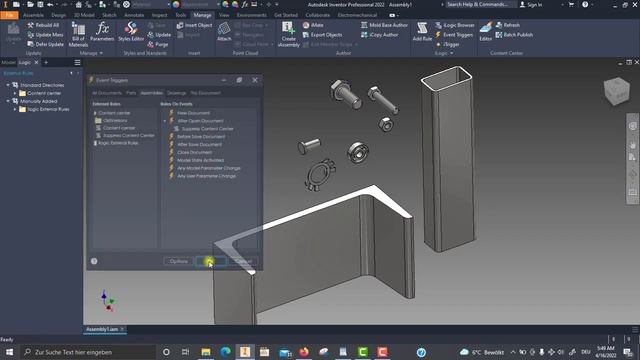The height and width of the screenshot is (360, 640).
Task: Open the iLogic Browser
Action: [x=455, y=25]
